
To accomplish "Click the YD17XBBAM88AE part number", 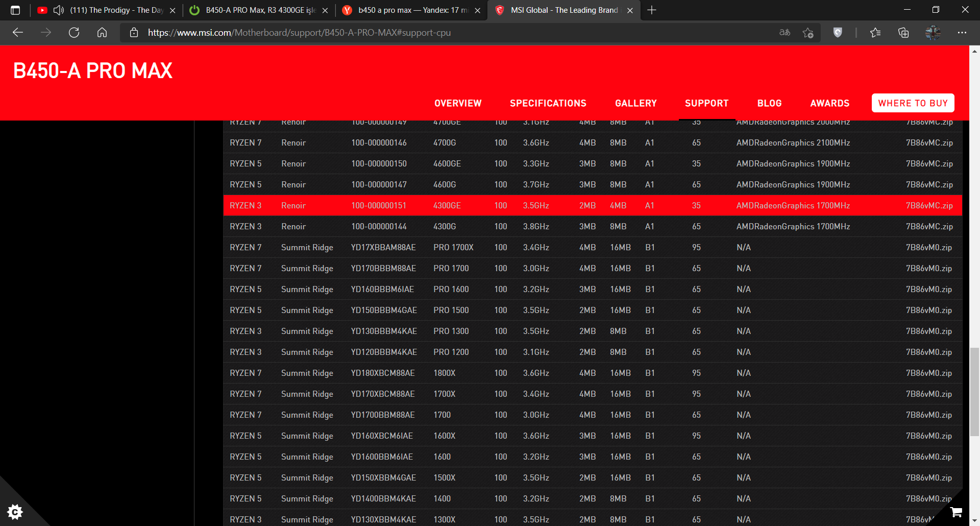I will [x=383, y=248].
